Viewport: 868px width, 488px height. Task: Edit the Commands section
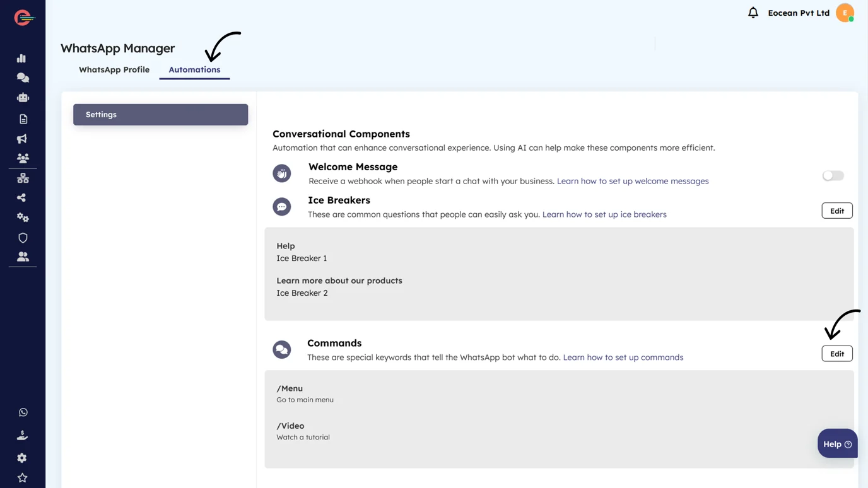coord(836,354)
